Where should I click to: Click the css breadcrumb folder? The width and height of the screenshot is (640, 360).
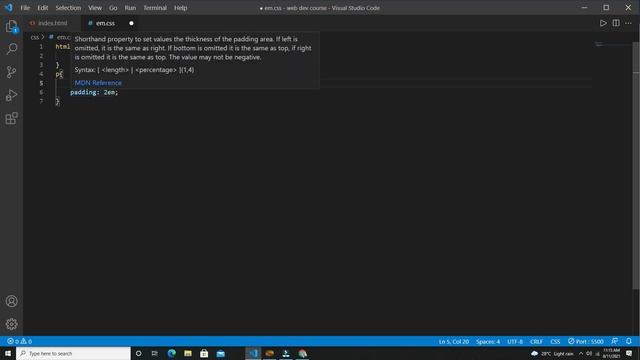click(x=35, y=37)
